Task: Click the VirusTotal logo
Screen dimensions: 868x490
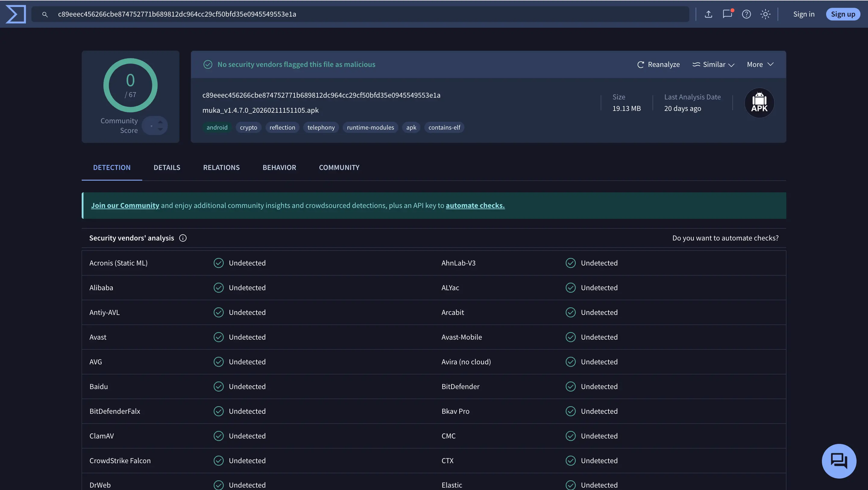Action: (15, 14)
